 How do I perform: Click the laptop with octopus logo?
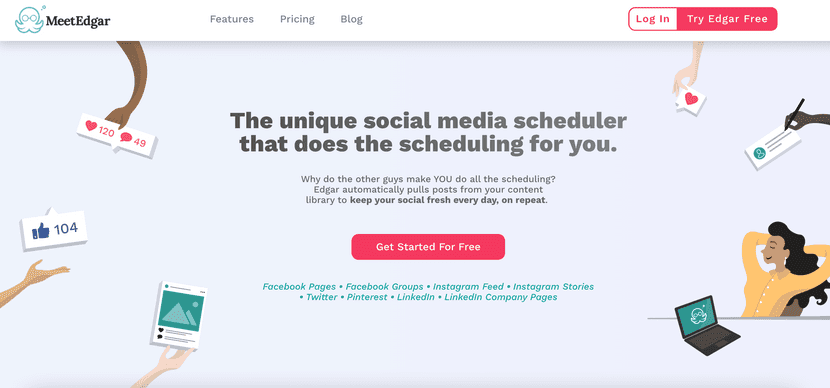705,324
